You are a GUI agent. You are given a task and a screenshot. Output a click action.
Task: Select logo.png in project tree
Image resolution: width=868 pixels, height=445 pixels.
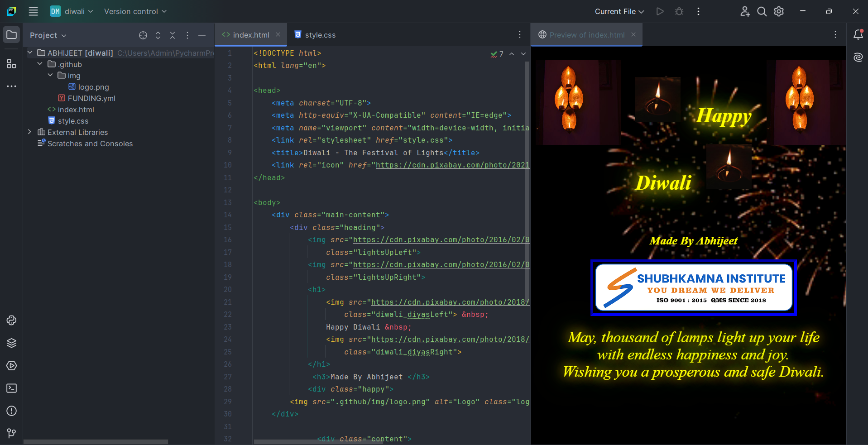pyautogui.click(x=89, y=87)
